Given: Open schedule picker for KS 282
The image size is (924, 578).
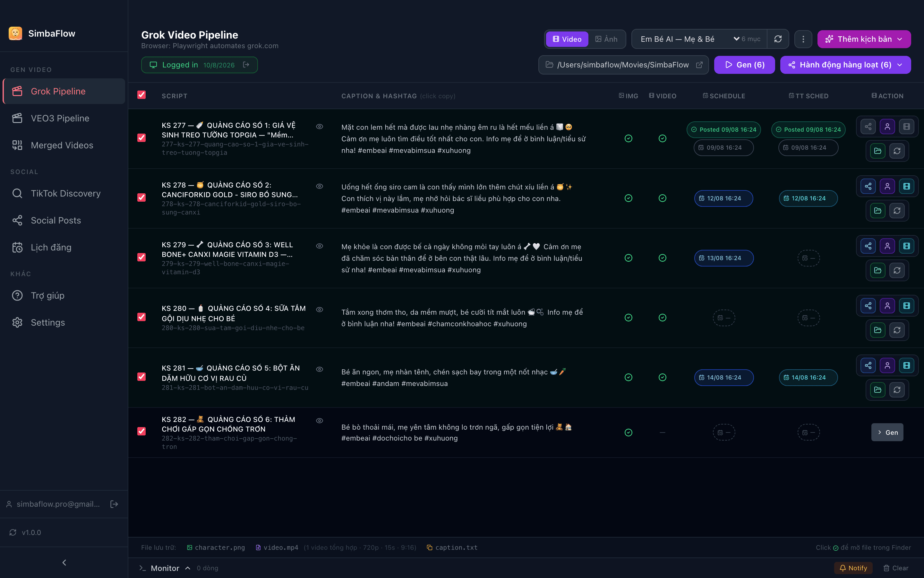Looking at the screenshot, I should (723, 432).
